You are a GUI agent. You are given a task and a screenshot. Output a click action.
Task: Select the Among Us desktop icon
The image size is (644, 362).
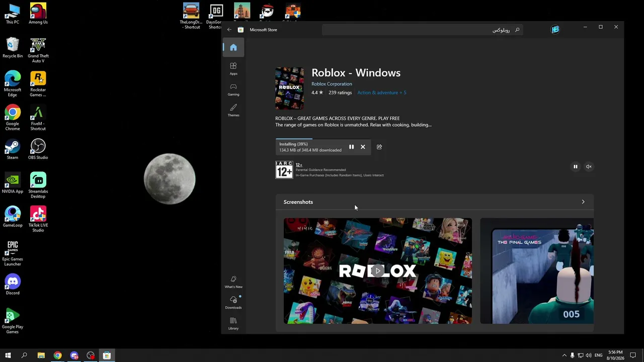pyautogui.click(x=38, y=14)
